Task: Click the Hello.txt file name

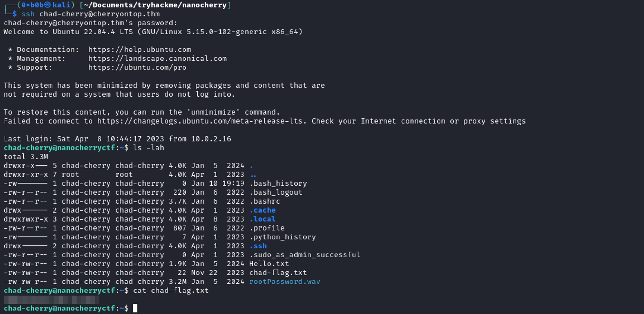Action: 269,264
